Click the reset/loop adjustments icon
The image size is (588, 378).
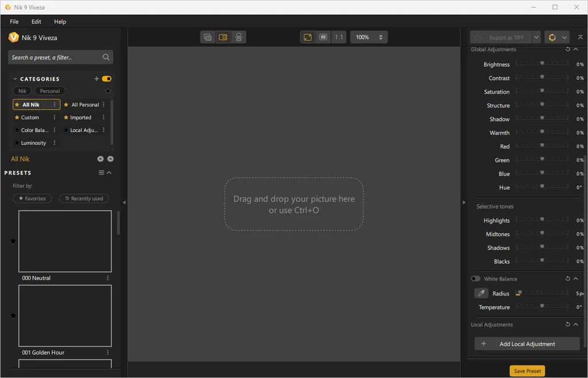[x=552, y=37]
